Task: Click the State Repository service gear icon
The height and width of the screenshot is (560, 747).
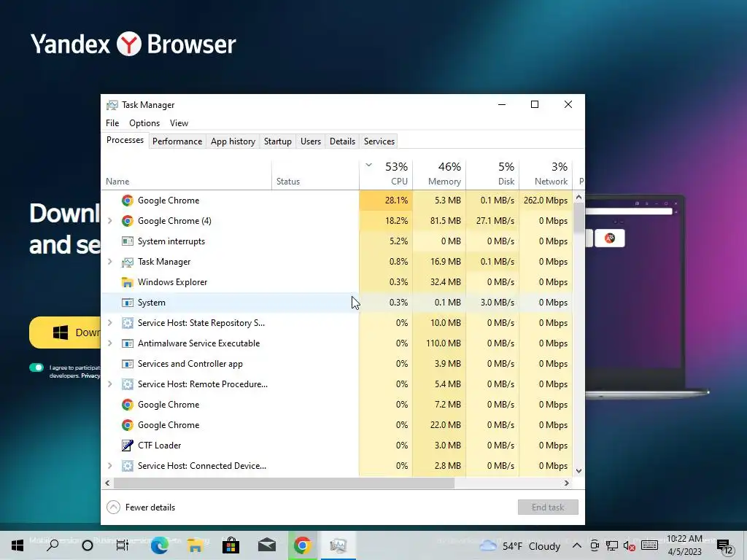Action: tap(127, 323)
